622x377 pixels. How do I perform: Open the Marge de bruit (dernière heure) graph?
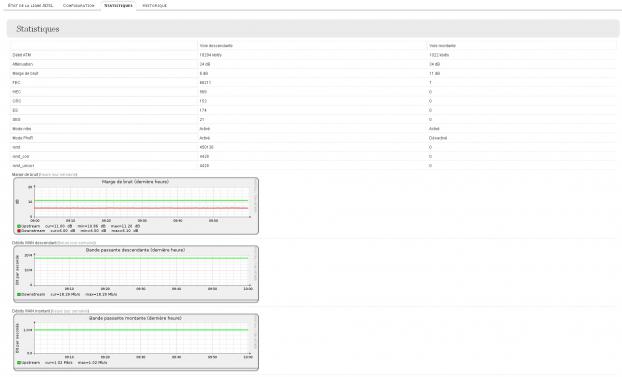pos(136,206)
